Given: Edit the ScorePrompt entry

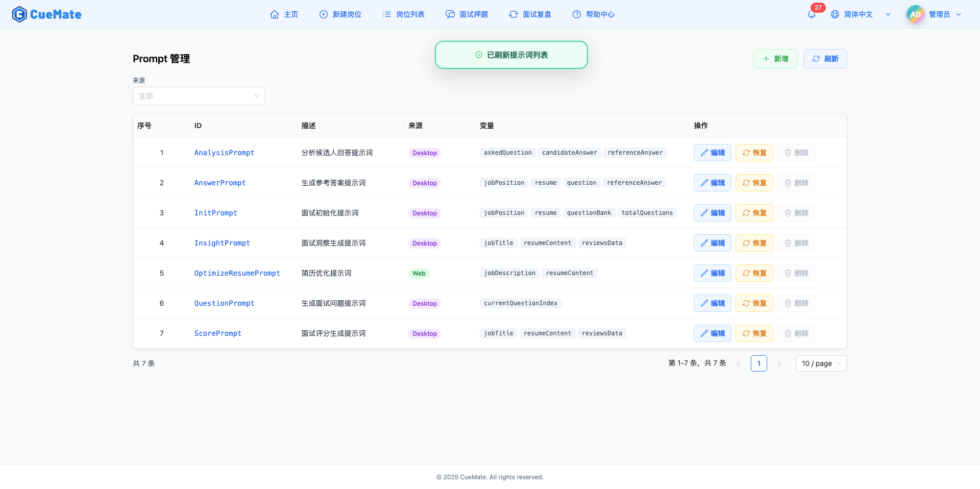Looking at the screenshot, I should point(712,333).
